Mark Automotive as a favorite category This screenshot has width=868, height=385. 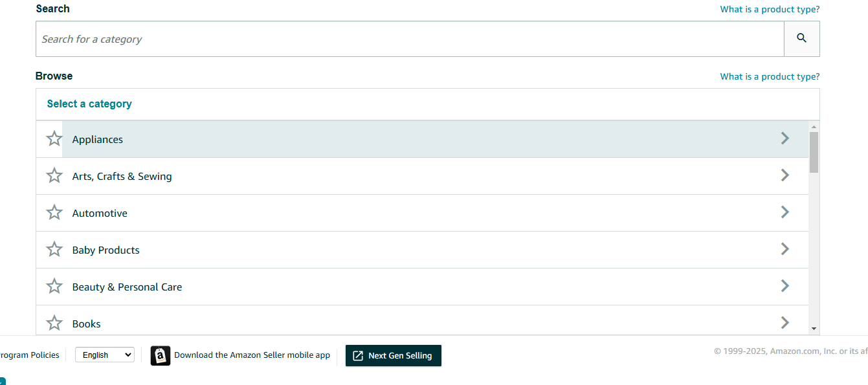[54, 213]
